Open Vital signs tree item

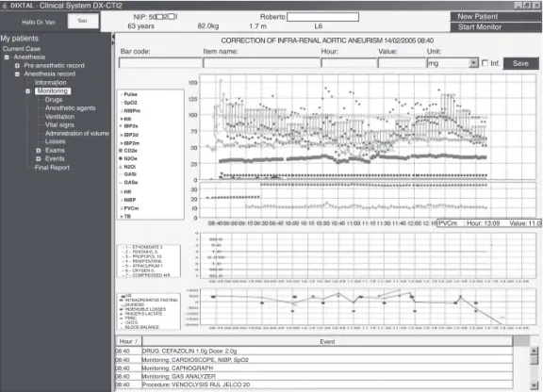(x=59, y=125)
